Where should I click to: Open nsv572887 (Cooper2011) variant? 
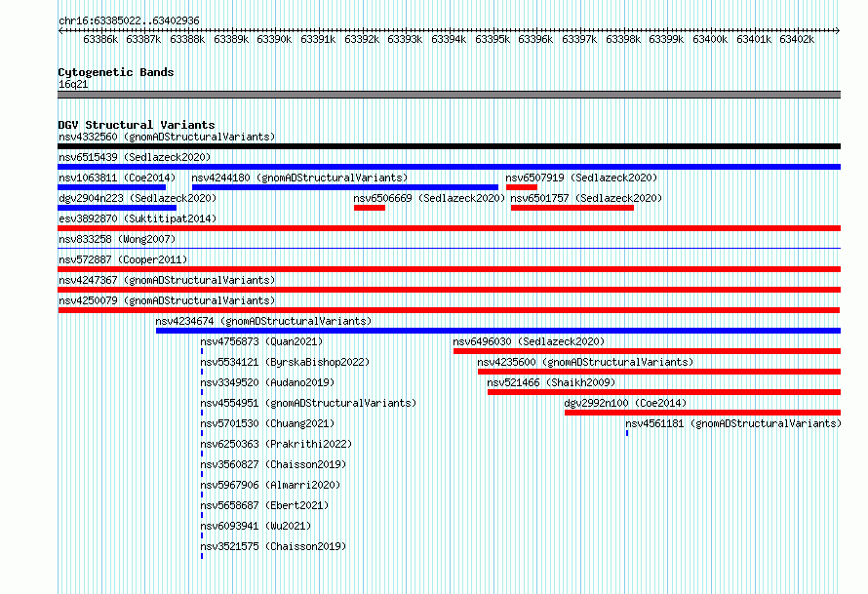click(123, 259)
